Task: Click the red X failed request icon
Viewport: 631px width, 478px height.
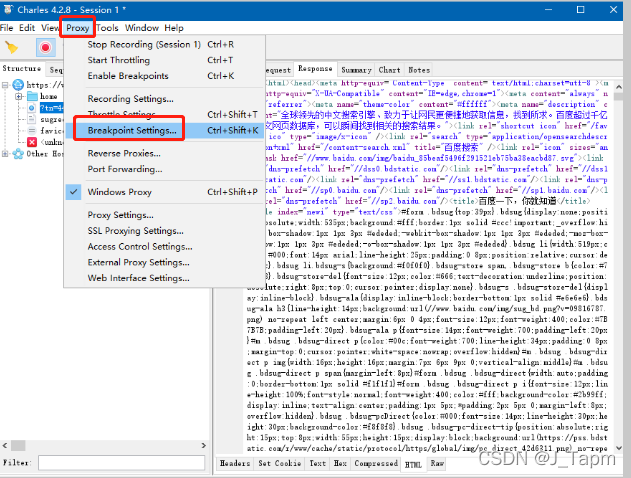Action: (32, 142)
